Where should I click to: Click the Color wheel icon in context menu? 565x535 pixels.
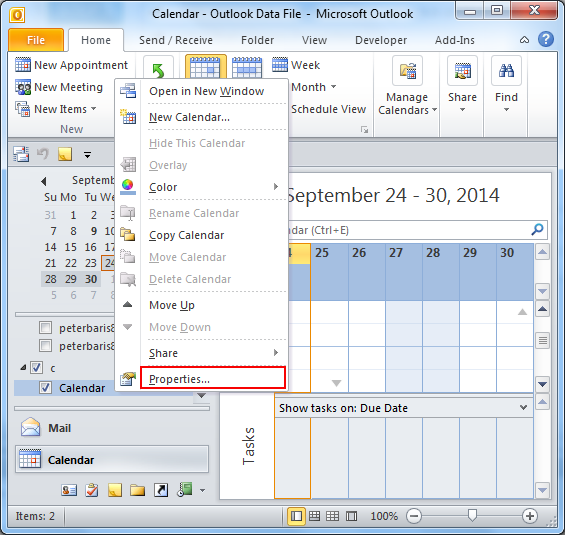point(128,187)
